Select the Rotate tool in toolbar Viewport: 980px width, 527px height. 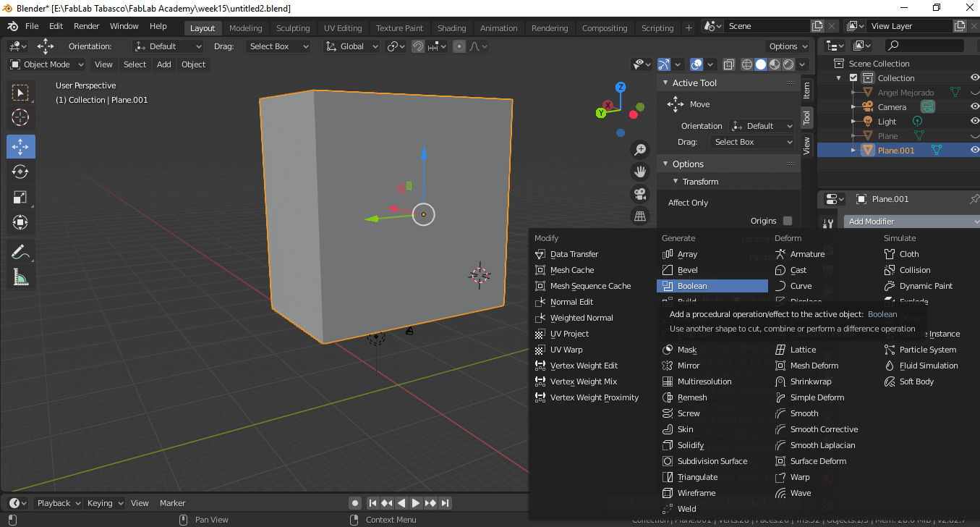(x=20, y=172)
